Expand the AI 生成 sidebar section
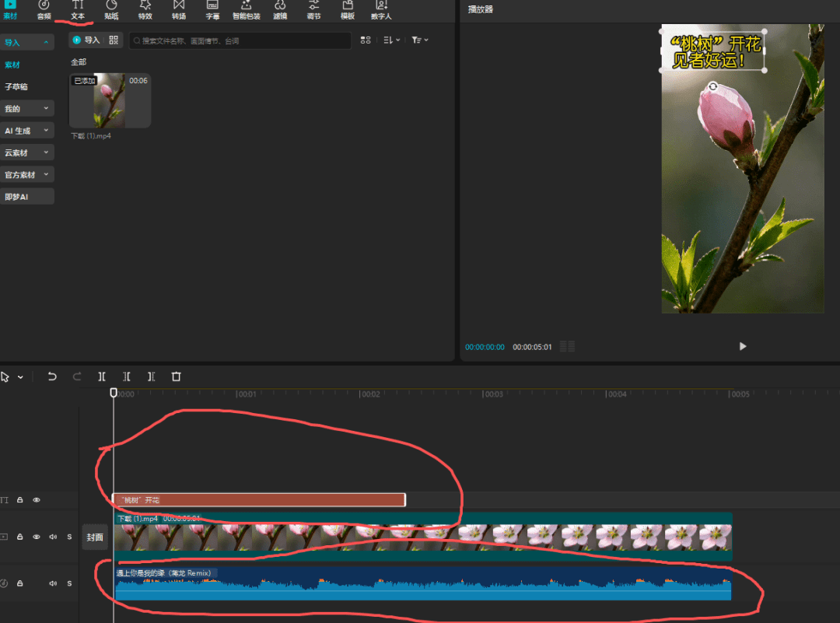The image size is (840, 623). [x=27, y=131]
